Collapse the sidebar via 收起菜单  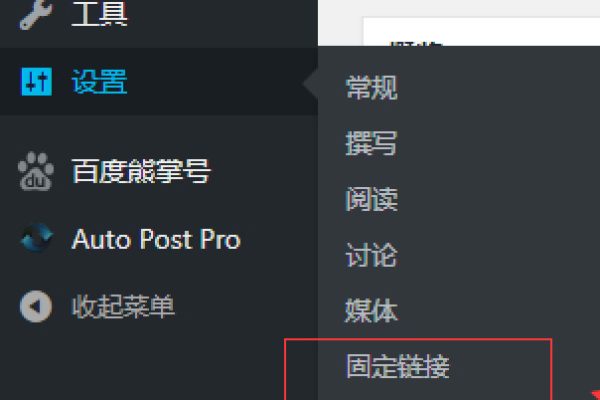[123, 306]
